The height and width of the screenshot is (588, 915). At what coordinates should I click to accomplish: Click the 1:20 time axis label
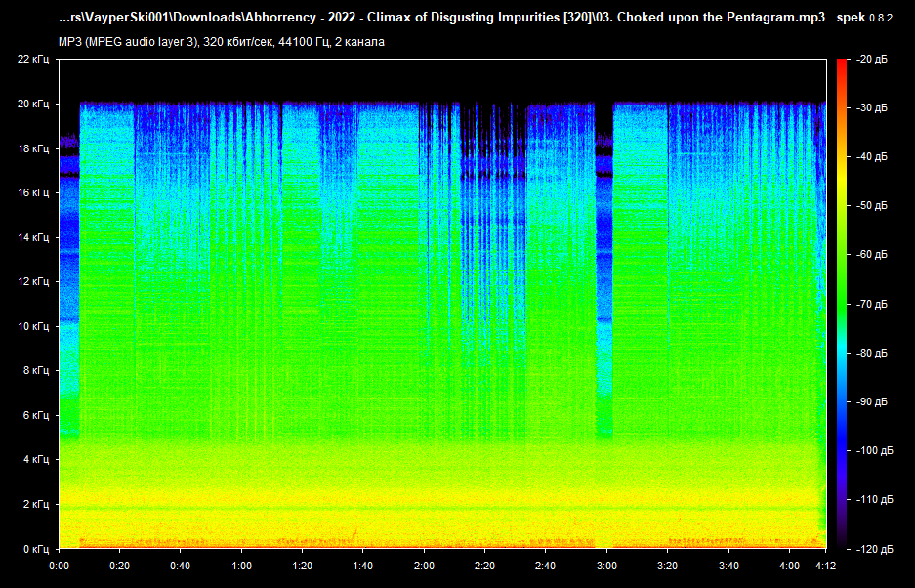click(x=302, y=566)
